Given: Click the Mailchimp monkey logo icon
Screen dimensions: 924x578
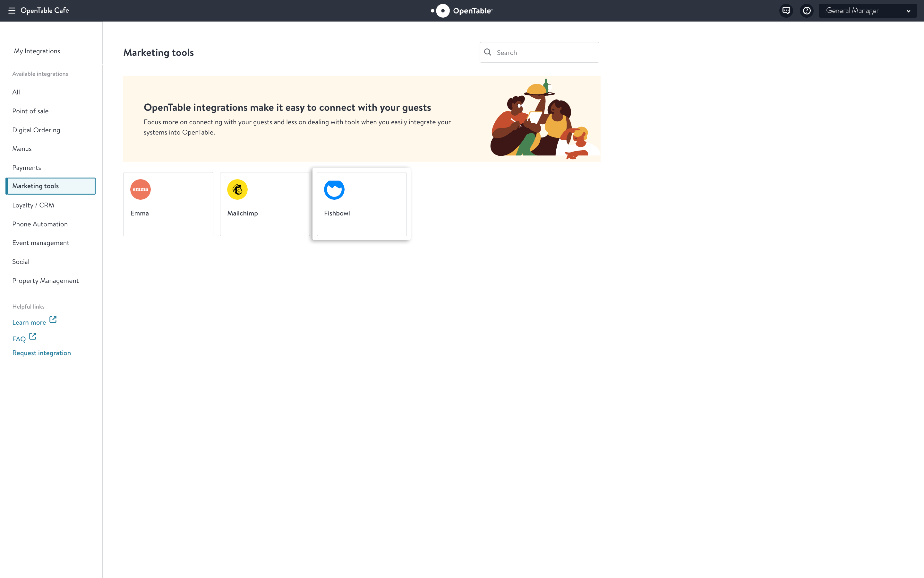Looking at the screenshot, I should point(237,189).
